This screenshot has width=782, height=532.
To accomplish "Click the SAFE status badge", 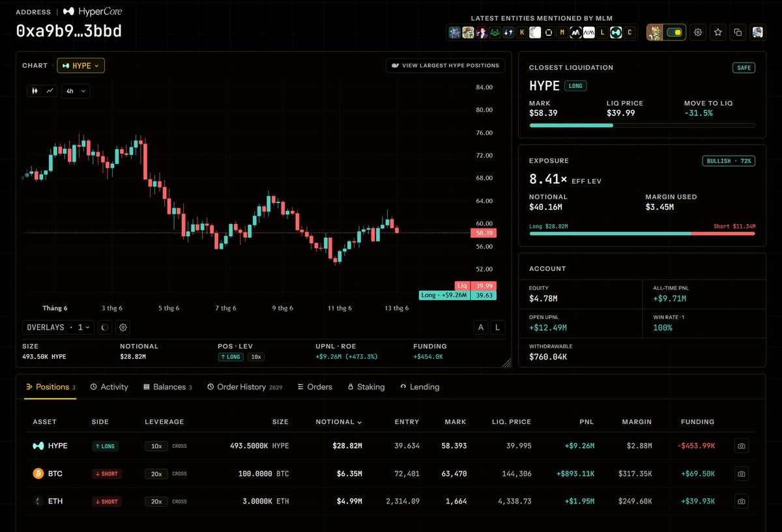I will [x=744, y=68].
